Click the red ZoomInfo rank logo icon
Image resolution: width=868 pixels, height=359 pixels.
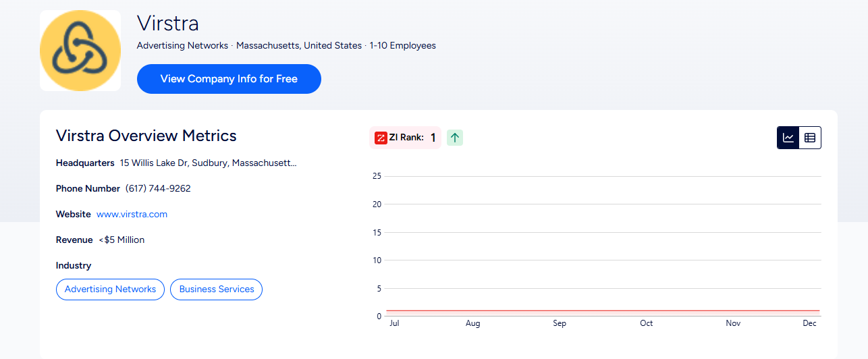coord(381,138)
